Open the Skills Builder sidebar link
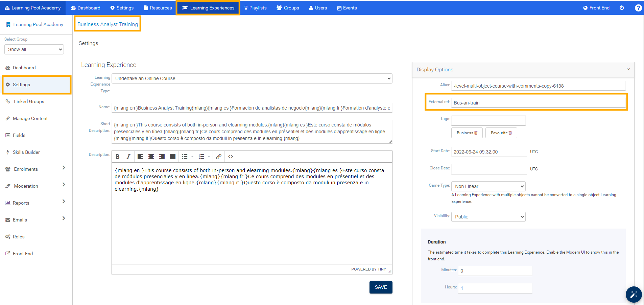The image size is (644, 305). click(26, 152)
